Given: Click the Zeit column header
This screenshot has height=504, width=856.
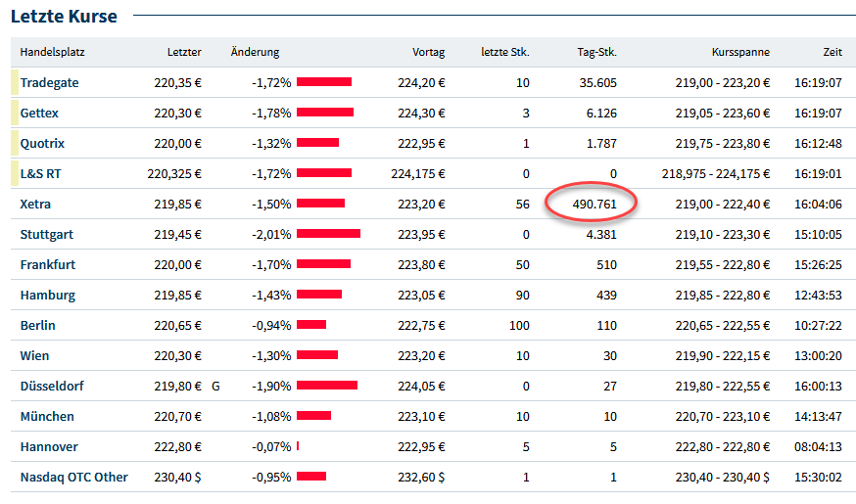Looking at the screenshot, I should (x=832, y=52).
